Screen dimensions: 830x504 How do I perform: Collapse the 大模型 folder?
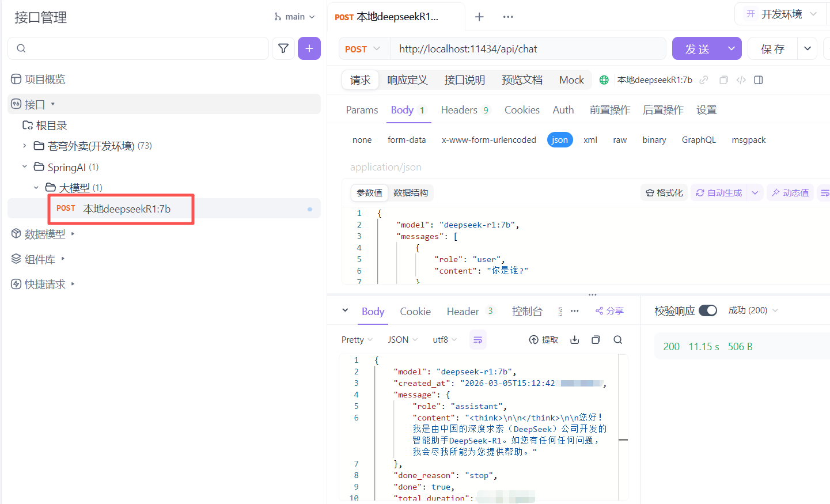pyautogui.click(x=36, y=188)
